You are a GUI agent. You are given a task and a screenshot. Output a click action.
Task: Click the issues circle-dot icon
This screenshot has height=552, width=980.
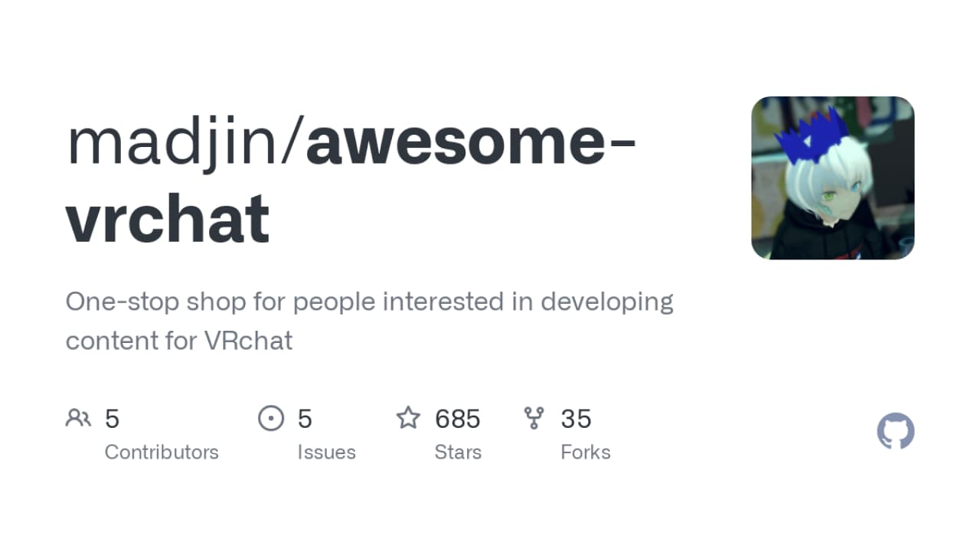tap(271, 418)
